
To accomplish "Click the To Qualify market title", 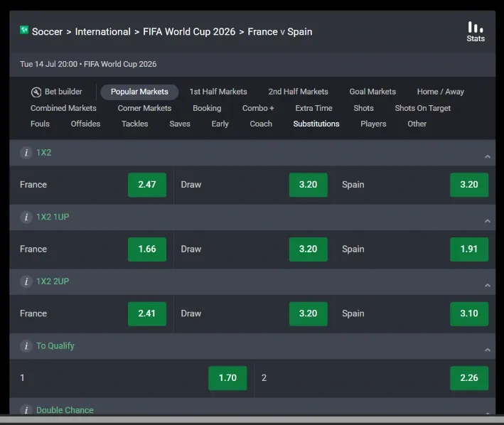I will click(55, 346).
